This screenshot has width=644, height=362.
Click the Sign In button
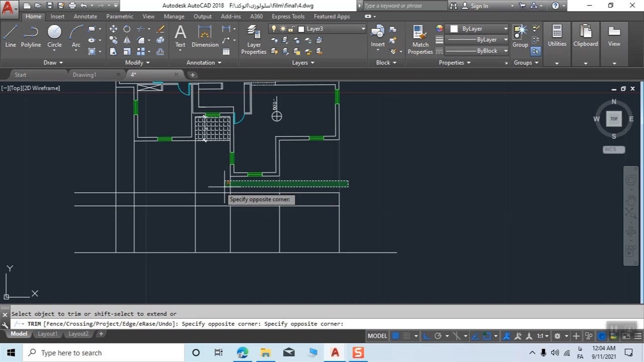(x=479, y=6)
